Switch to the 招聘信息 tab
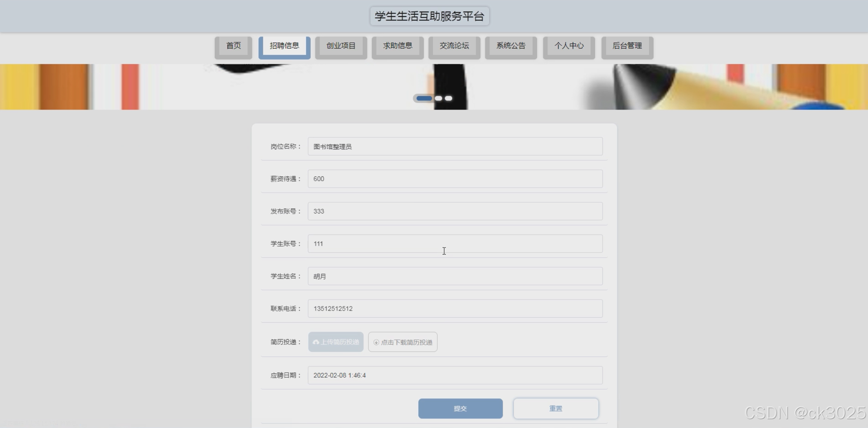Image resolution: width=868 pixels, height=428 pixels. coord(284,46)
